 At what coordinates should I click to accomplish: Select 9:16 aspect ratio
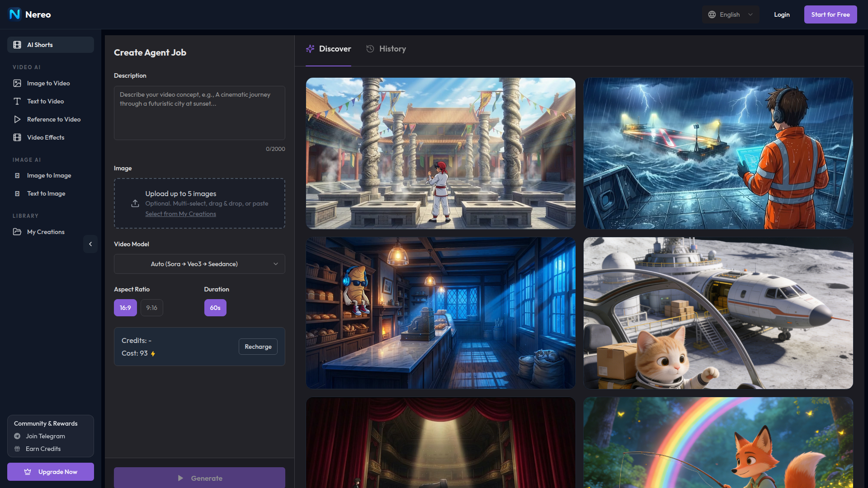(x=151, y=308)
